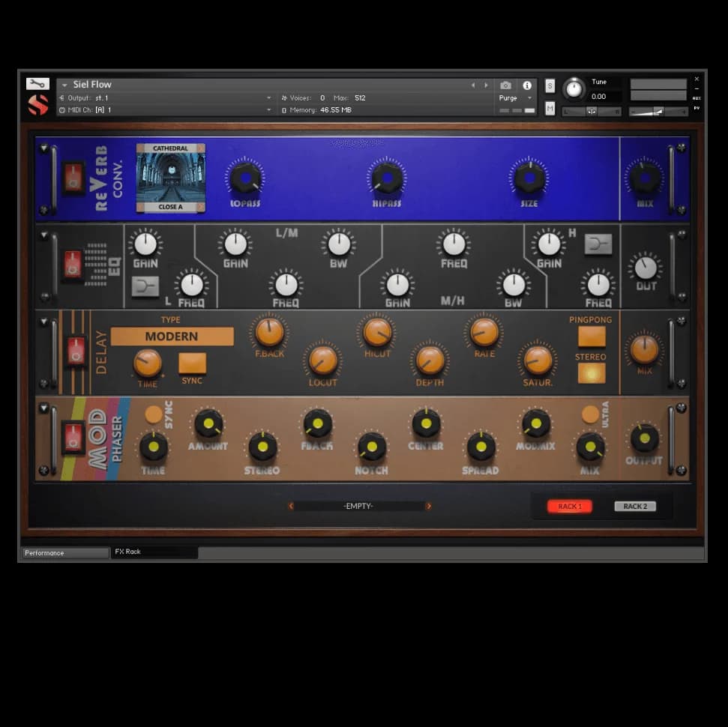Switch to RACK 2

(x=634, y=506)
